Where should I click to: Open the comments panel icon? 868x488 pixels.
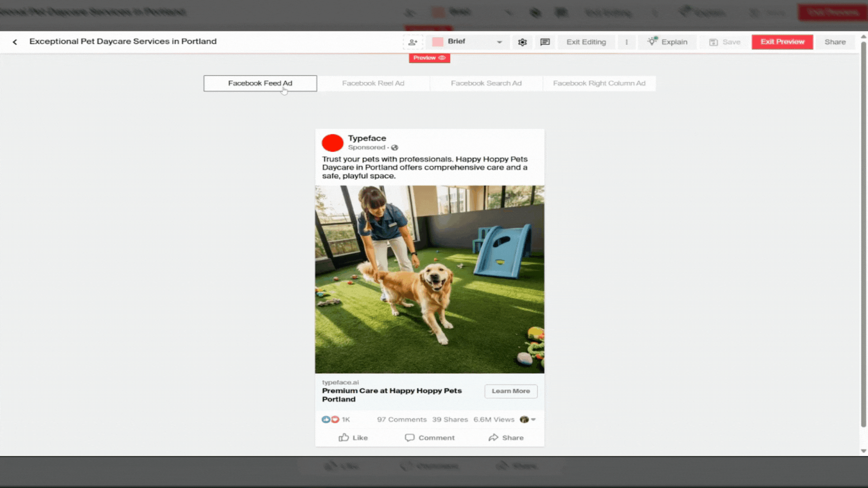tap(545, 42)
